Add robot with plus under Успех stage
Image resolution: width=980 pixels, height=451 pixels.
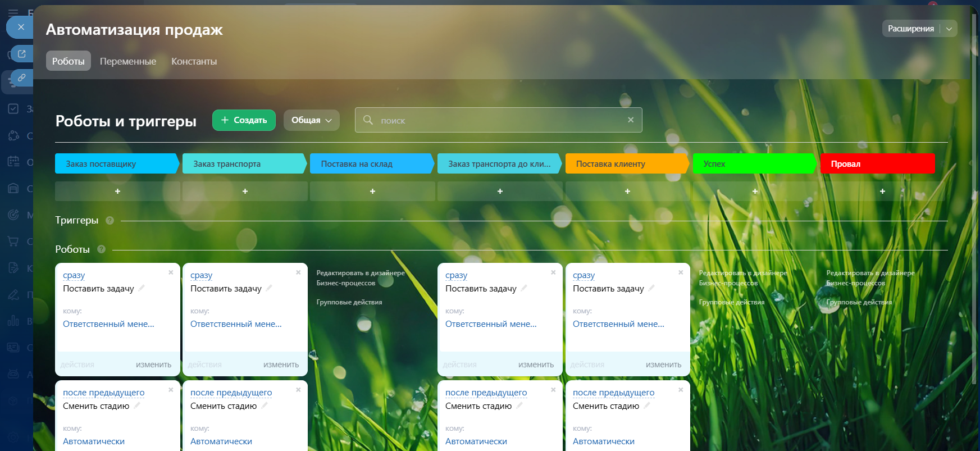coord(755,192)
